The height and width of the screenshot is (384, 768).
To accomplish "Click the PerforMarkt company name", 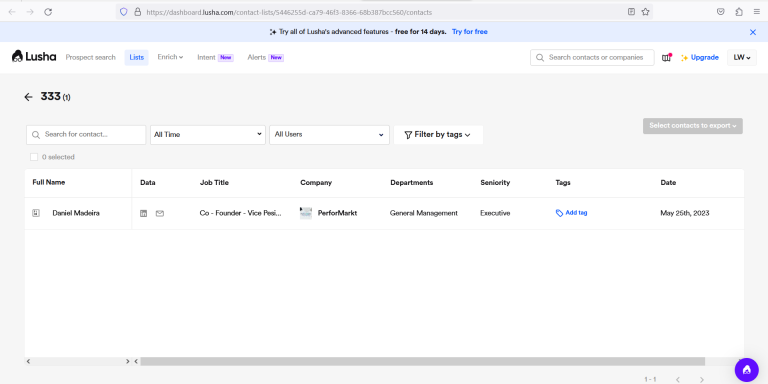I will (x=337, y=213).
